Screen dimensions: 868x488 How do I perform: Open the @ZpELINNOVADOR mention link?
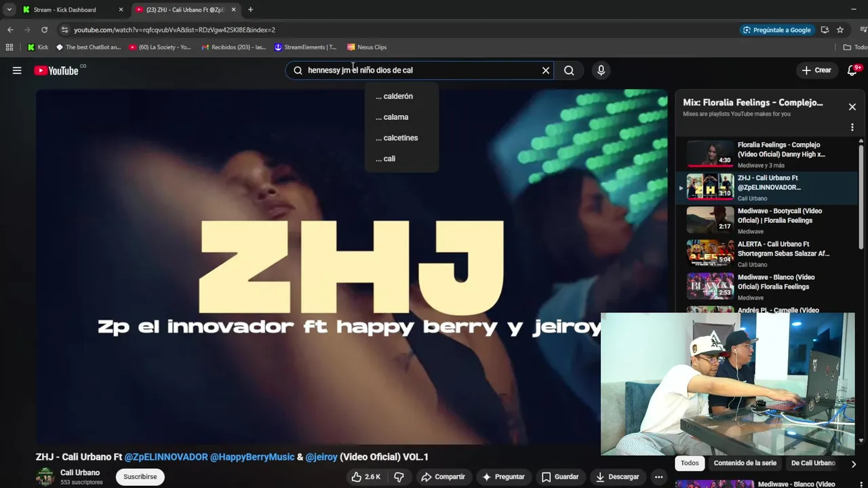coord(166,457)
